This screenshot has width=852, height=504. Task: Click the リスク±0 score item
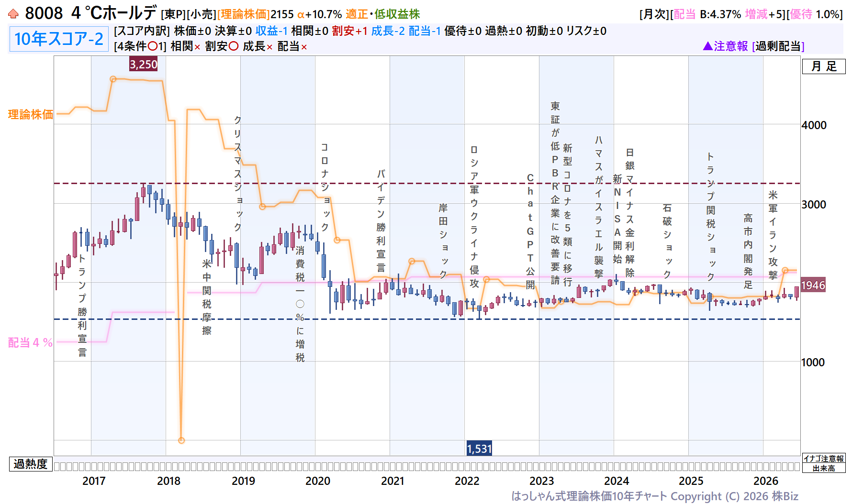pos(586,31)
